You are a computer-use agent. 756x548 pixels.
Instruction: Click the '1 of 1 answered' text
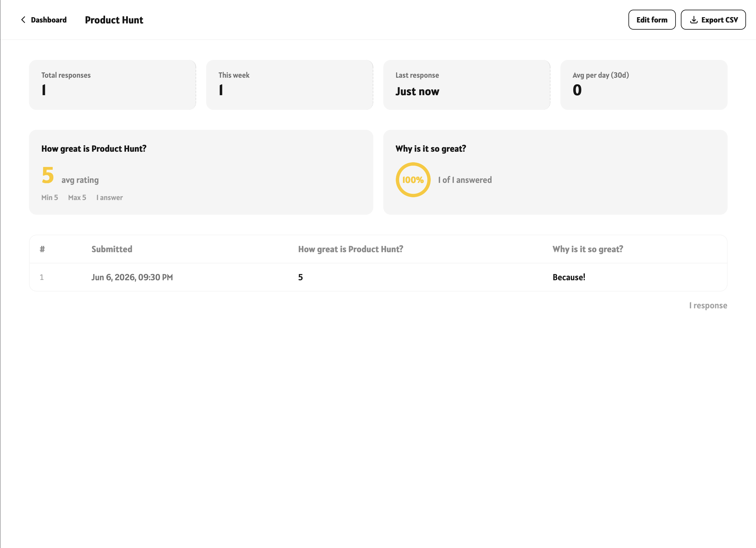(465, 180)
